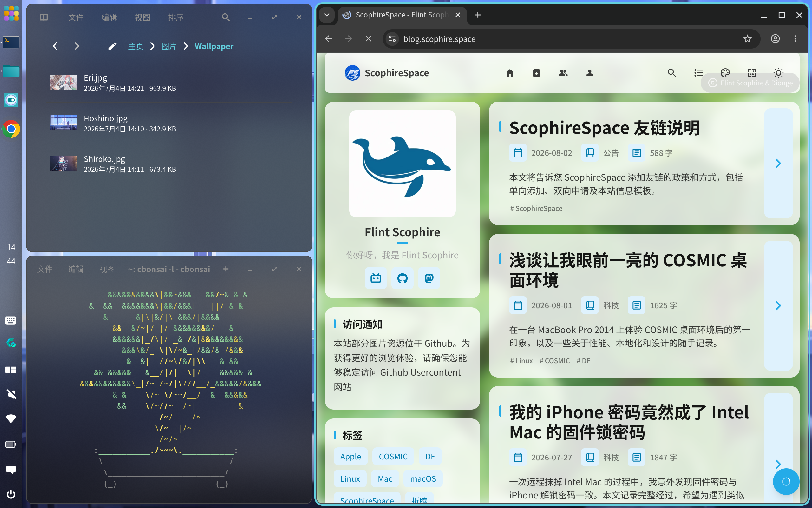Viewport: 812px width, 508px height.
Task: Open the muted sound applet in the dock
Action: (11, 394)
